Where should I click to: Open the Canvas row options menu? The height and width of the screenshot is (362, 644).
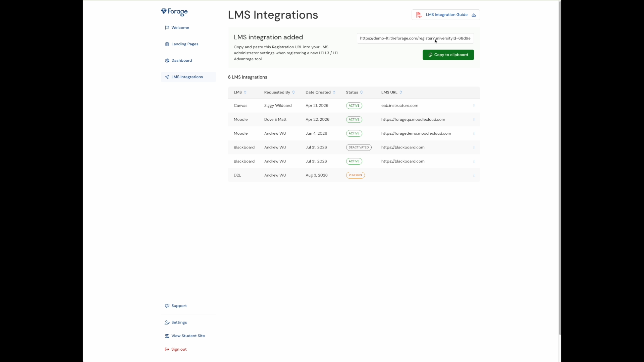tap(474, 106)
